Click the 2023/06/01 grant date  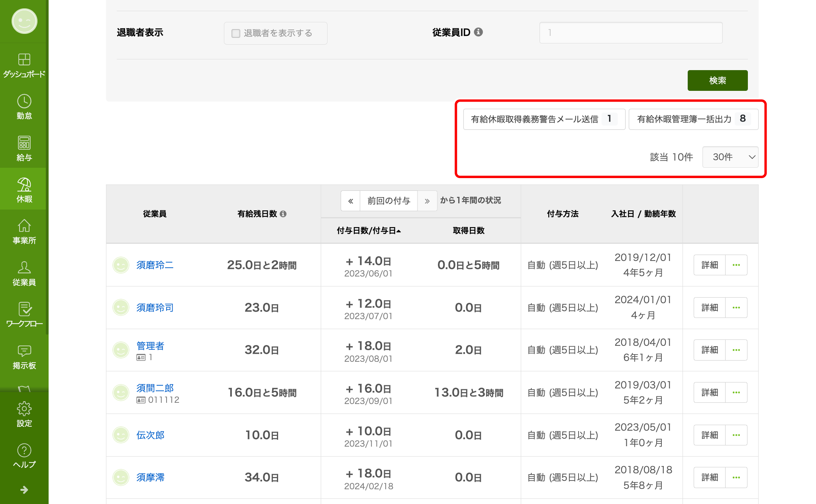(x=369, y=274)
